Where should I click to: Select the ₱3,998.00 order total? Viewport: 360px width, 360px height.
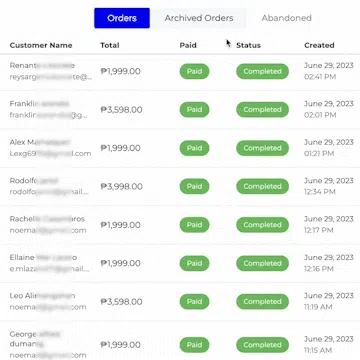point(122,186)
